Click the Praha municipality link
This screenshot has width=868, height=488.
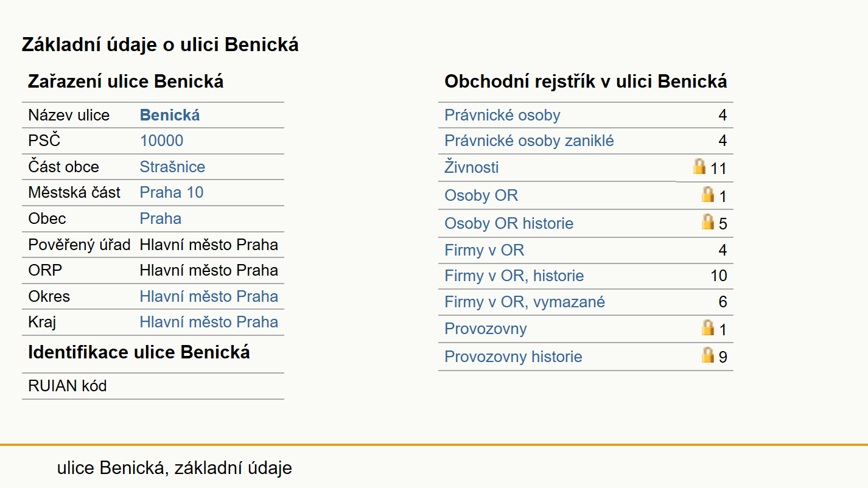coord(161,218)
